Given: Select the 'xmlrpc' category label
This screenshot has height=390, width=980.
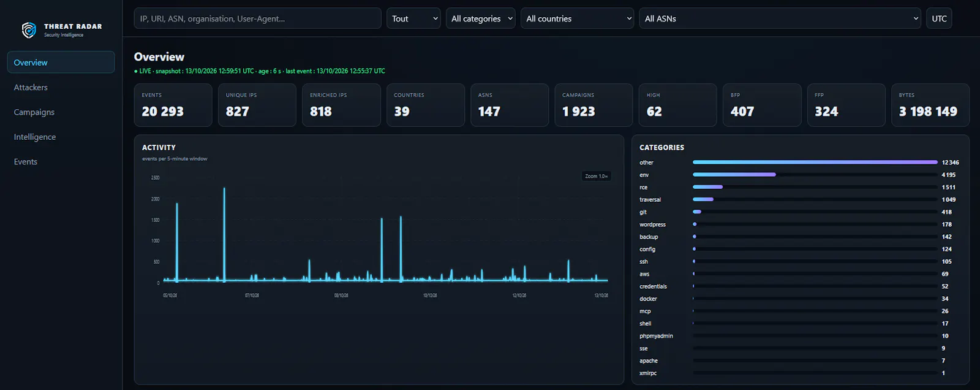Looking at the screenshot, I should click(648, 373).
